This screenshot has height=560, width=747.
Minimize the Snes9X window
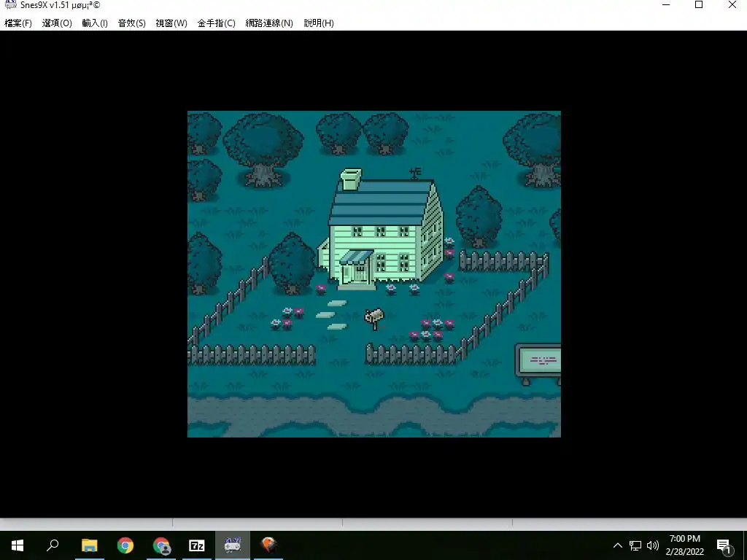coord(666,5)
